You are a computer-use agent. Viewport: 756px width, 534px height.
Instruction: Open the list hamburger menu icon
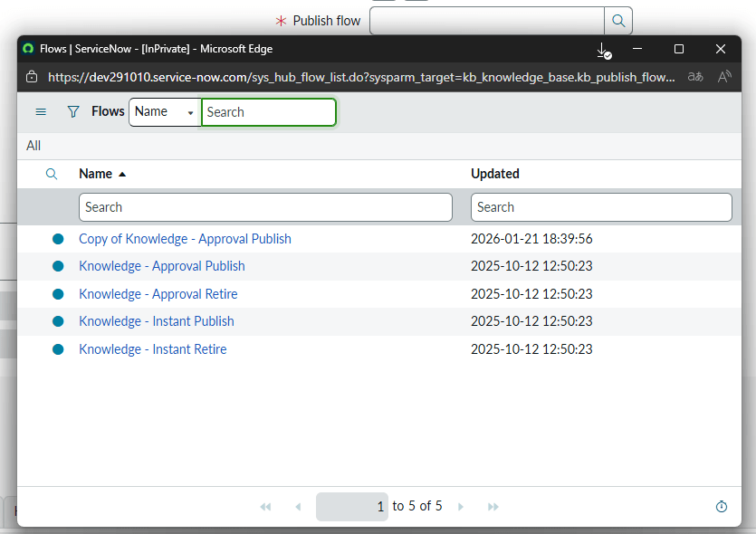coord(41,112)
